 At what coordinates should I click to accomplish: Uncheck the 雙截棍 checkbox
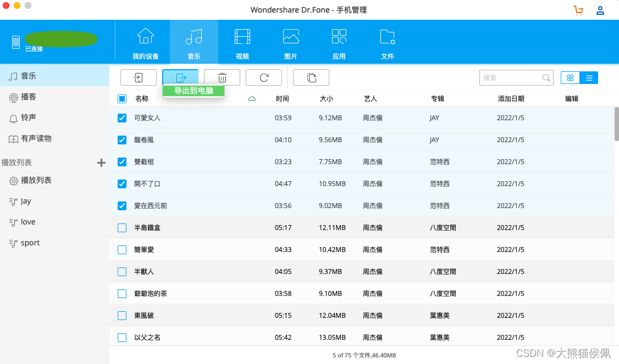point(122,162)
